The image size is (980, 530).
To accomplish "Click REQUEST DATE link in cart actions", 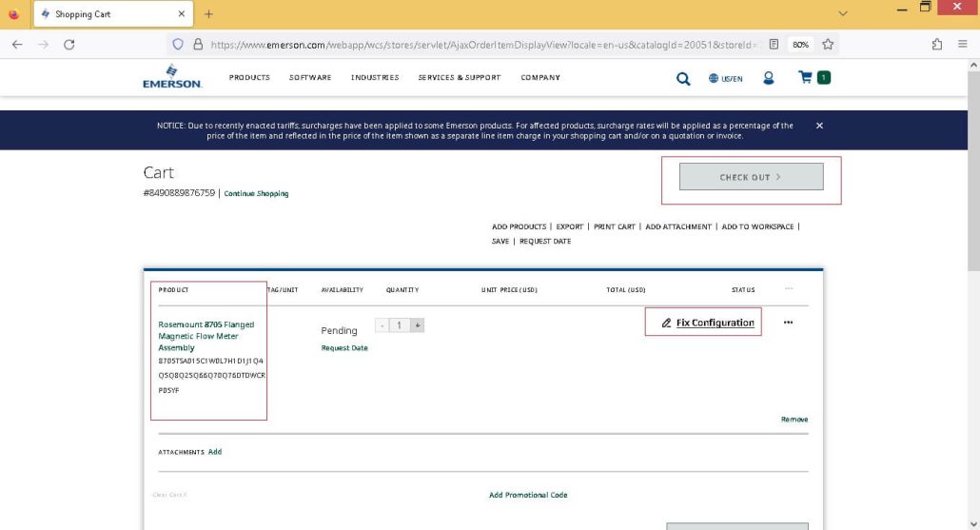I will click(545, 242).
